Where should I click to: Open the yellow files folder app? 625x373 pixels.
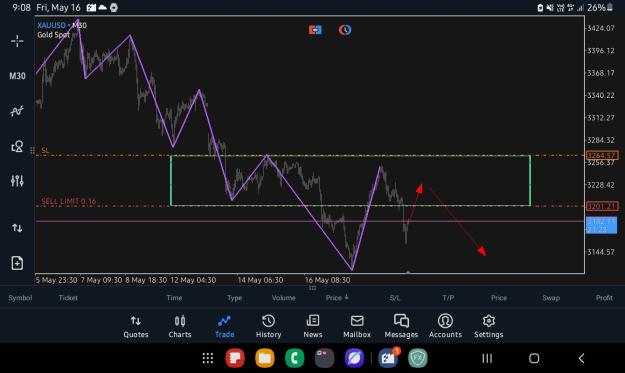coord(265,358)
